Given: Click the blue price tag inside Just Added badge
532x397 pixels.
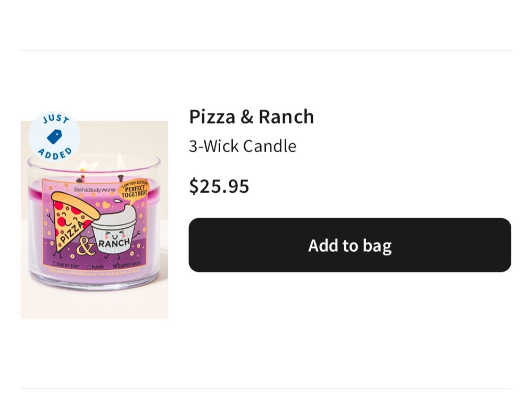Looking at the screenshot, I should [55, 137].
